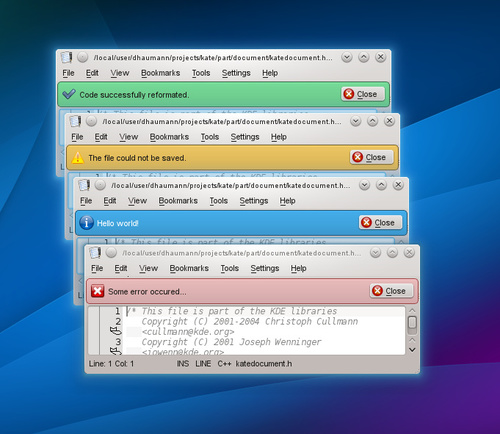Click the green checkmark icon in the success message
This screenshot has width=500, height=434.
[69, 94]
